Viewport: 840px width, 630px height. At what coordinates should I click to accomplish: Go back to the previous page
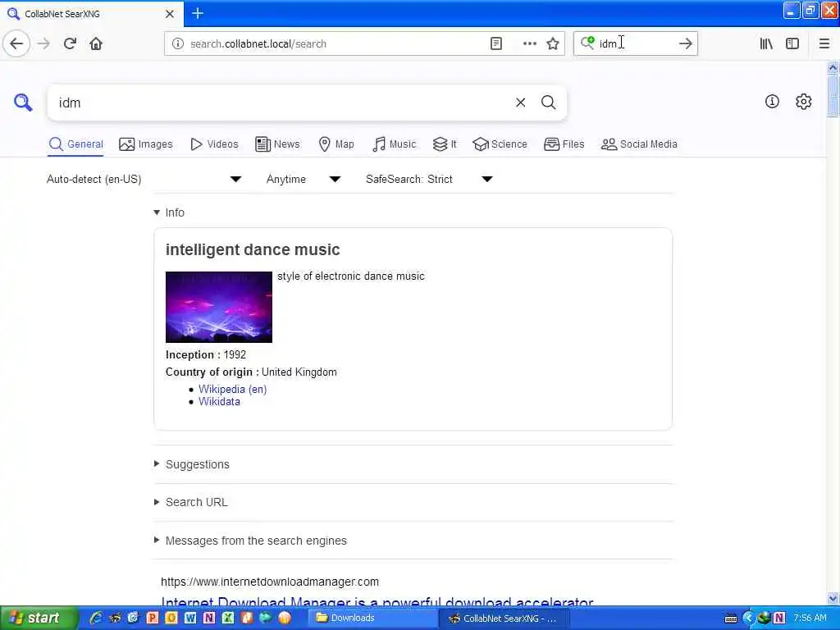(16, 43)
